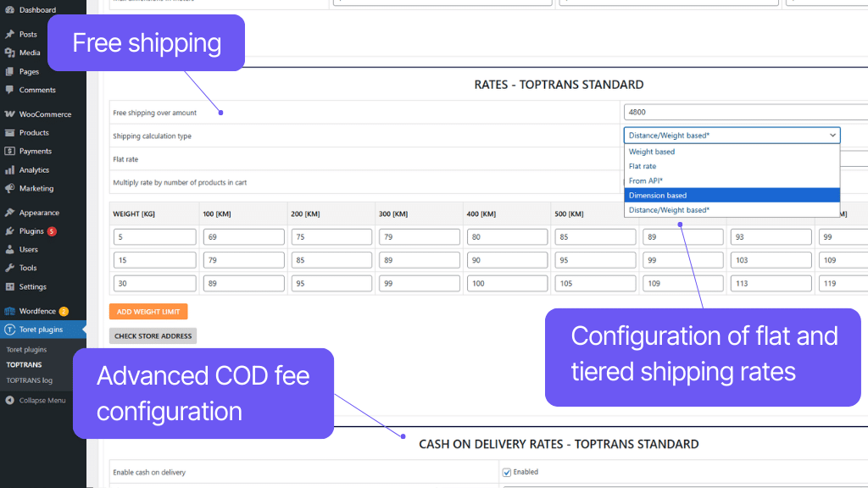Click the RATES - TOPTRANS STANDARD heading
Screen dimensions: 868x488
[x=559, y=85]
